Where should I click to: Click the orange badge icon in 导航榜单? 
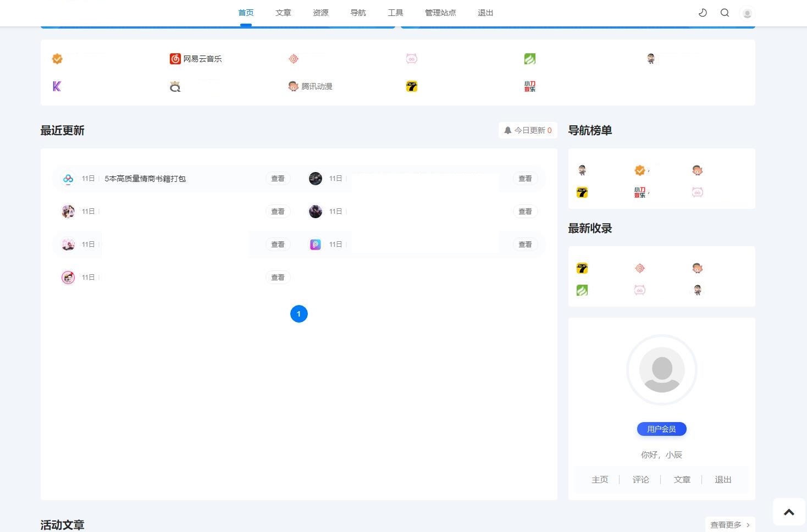[x=639, y=170]
